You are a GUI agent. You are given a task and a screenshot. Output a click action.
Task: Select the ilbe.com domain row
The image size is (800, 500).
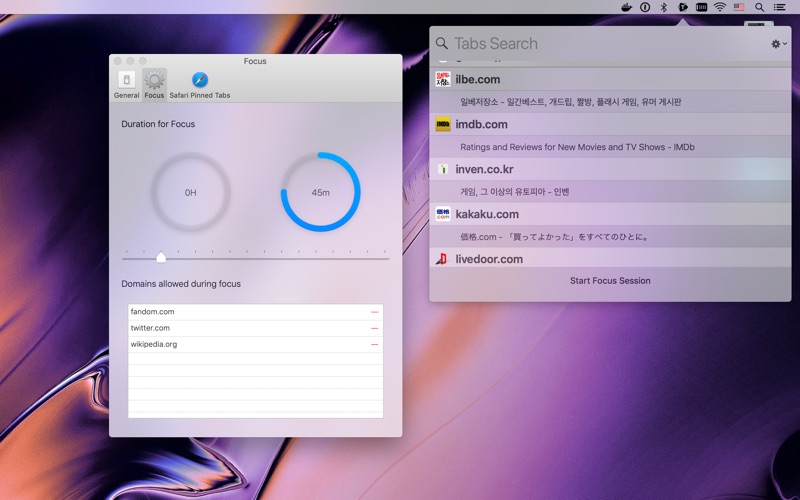[610, 79]
